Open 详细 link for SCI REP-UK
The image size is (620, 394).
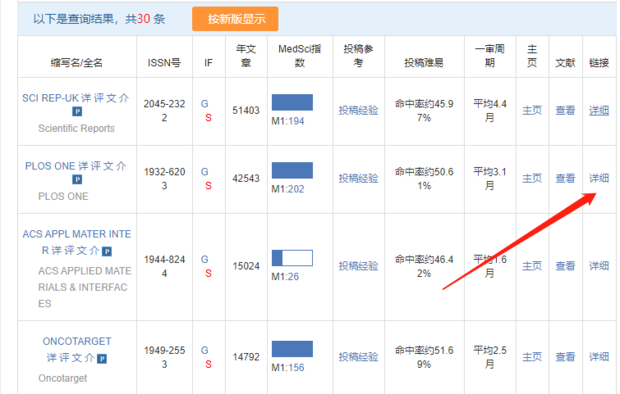pyautogui.click(x=599, y=110)
